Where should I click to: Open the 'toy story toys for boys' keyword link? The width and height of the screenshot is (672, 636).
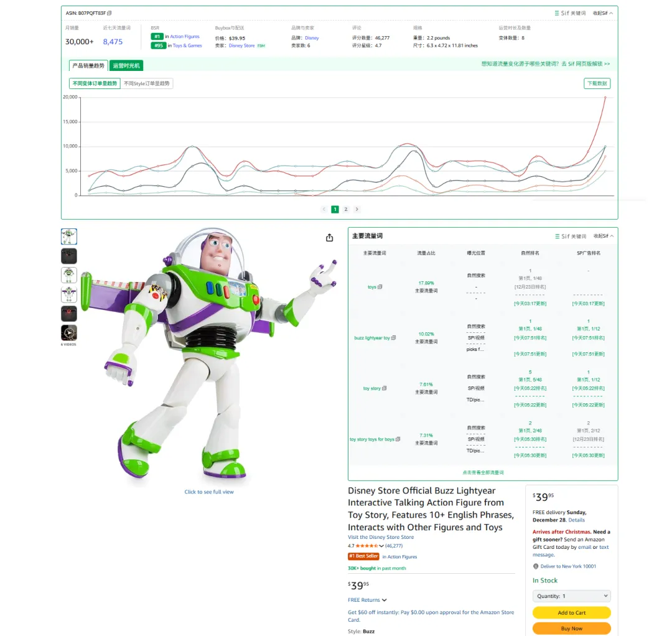(372, 440)
